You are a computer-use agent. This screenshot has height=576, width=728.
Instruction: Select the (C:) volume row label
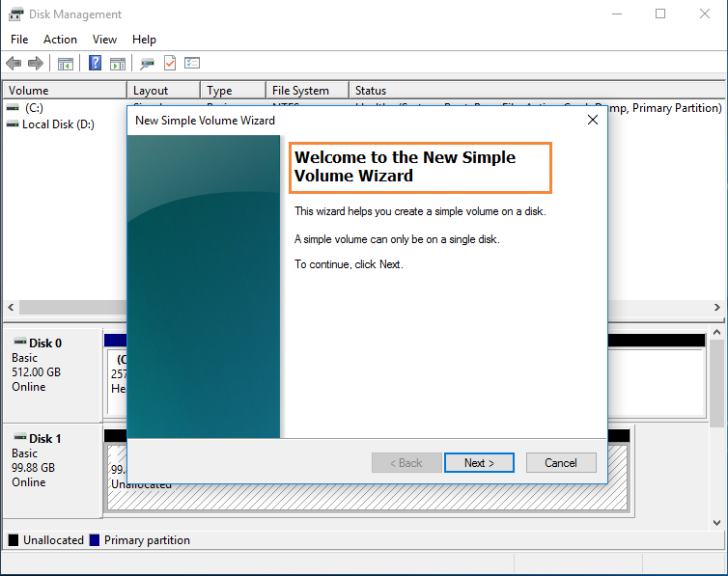[x=34, y=108]
